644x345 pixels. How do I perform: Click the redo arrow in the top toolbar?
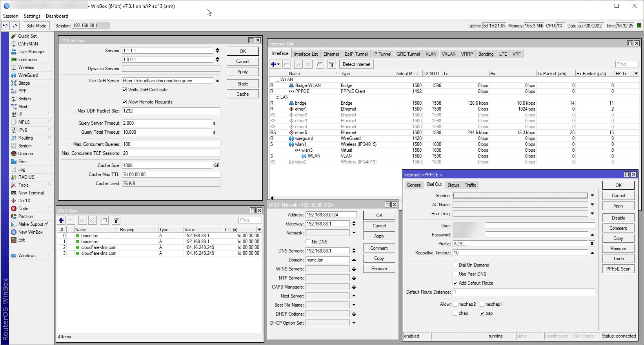point(15,25)
